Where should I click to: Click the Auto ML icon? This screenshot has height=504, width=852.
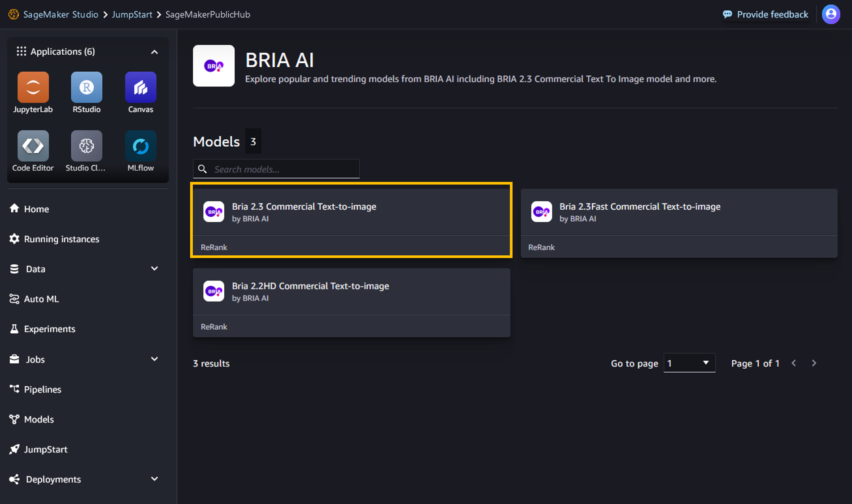pos(14,299)
